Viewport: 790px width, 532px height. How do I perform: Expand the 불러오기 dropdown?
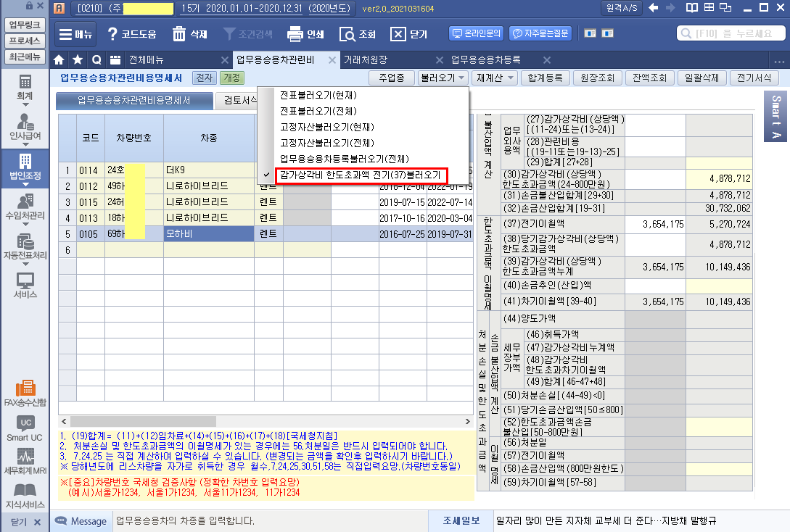coord(443,78)
